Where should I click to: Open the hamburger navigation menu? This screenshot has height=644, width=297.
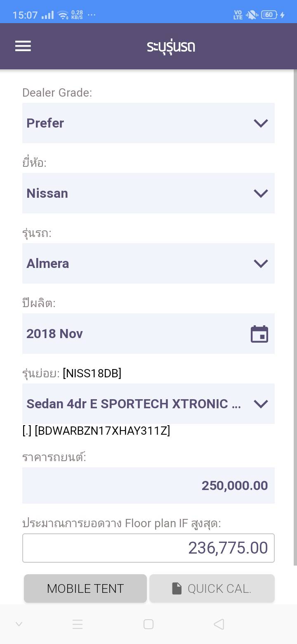point(23,46)
